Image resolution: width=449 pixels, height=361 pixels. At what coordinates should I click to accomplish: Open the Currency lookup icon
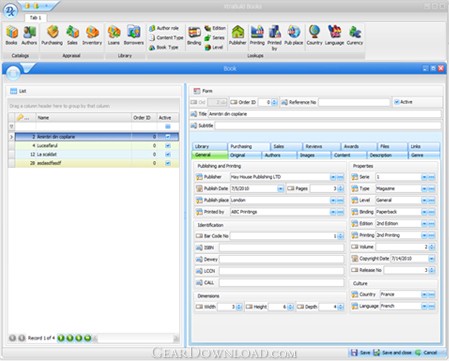click(355, 36)
